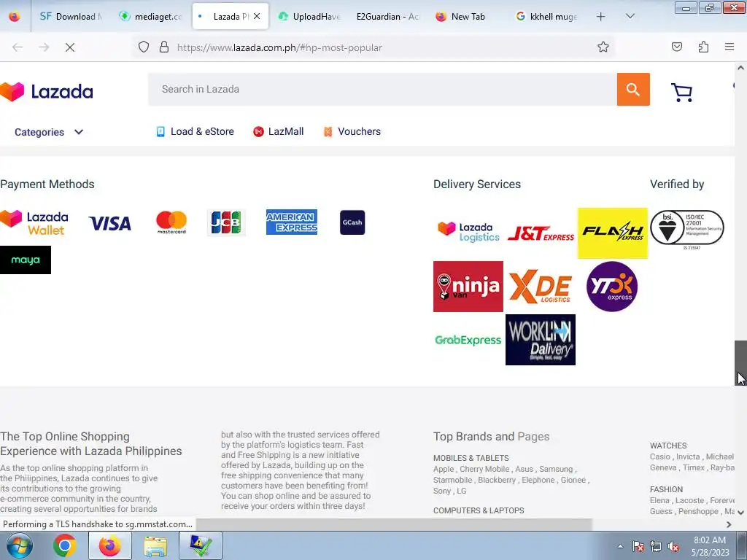Click the VISA payment logo

(110, 223)
